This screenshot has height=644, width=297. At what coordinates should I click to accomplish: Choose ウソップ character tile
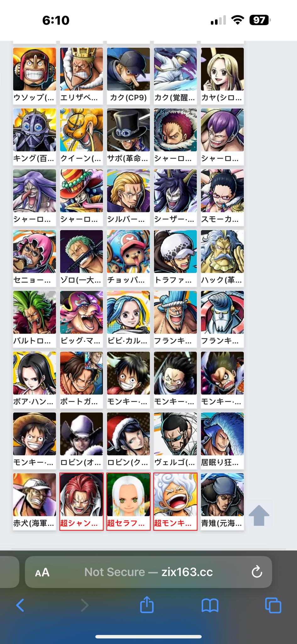coord(35,76)
